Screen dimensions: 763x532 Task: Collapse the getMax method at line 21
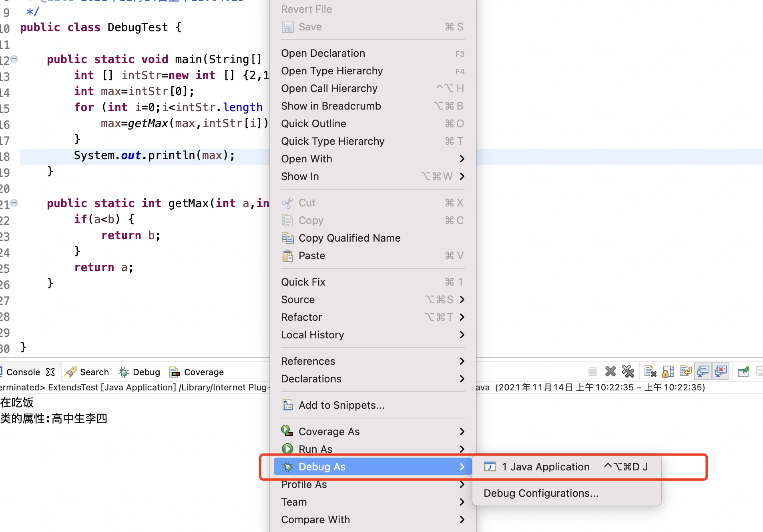[14, 203]
